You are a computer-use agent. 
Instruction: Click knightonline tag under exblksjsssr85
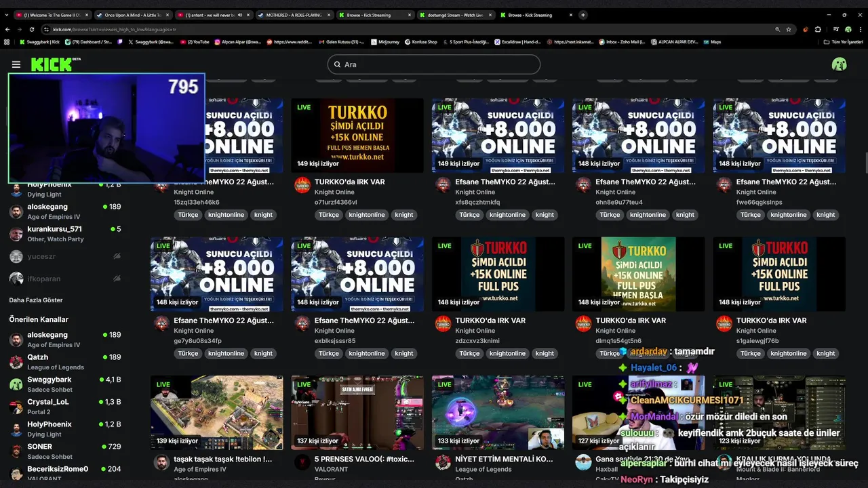pyautogui.click(x=367, y=353)
